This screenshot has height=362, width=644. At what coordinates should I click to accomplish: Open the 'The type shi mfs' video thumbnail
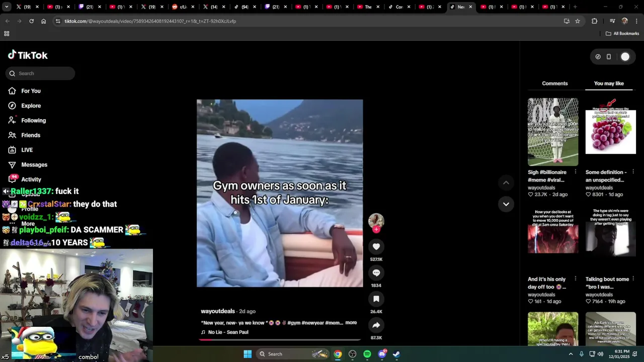tap(610, 239)
